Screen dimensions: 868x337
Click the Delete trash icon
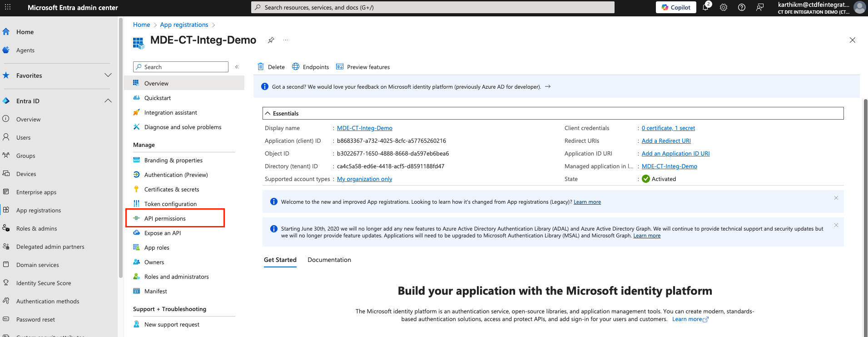(261, 67)
